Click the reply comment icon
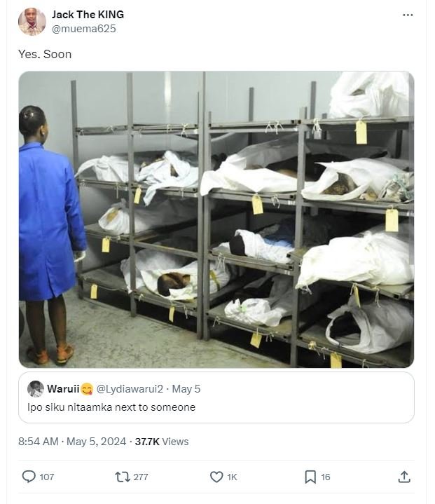The height and width of the screenshot is (504, 435). (x=29, y=477)
